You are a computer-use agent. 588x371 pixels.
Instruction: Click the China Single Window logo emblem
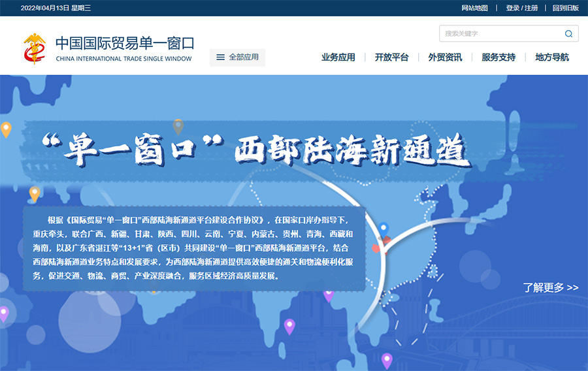tap(35, 49)
